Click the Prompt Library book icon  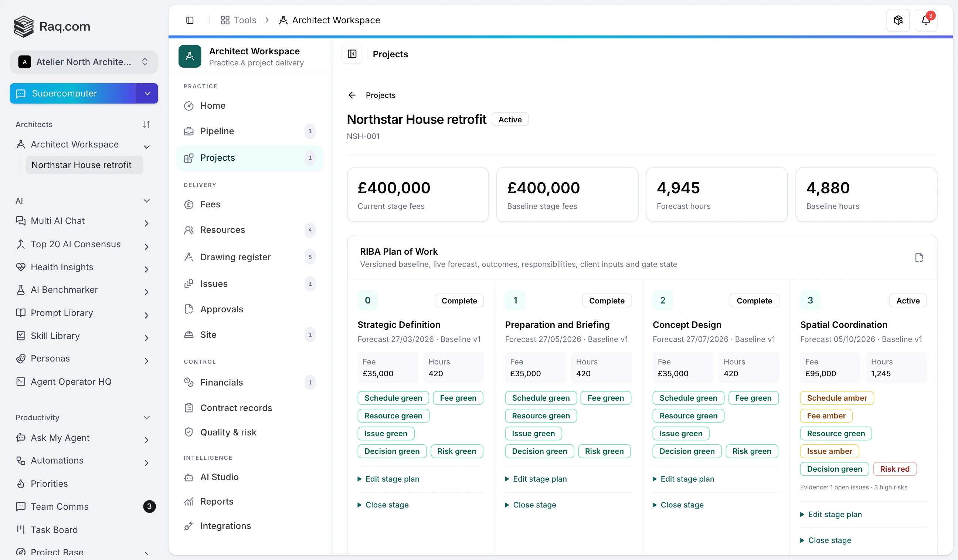[21, 313]
